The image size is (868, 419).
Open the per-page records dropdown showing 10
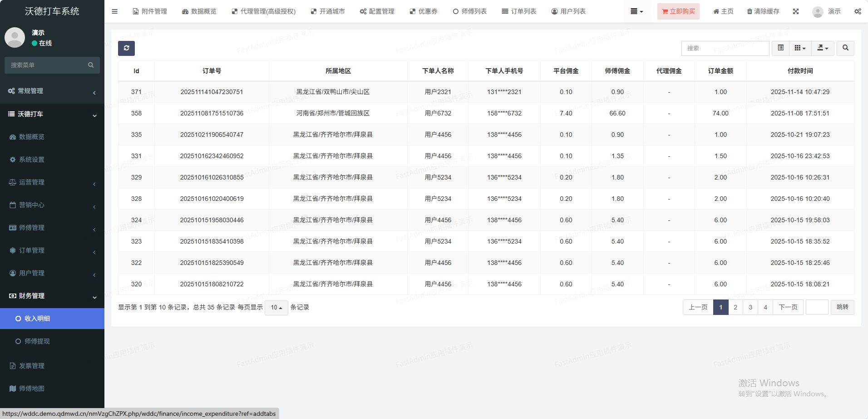click(276, 308)
